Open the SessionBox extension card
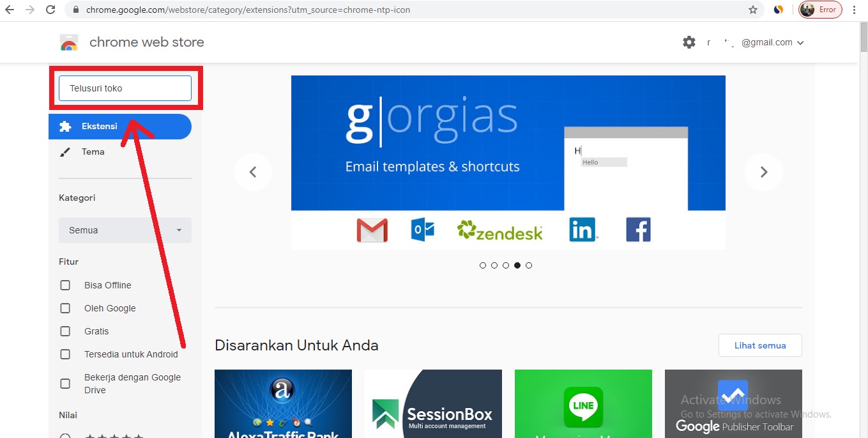Viewport: 868px width, 438px height. click(x=433, y=403)
